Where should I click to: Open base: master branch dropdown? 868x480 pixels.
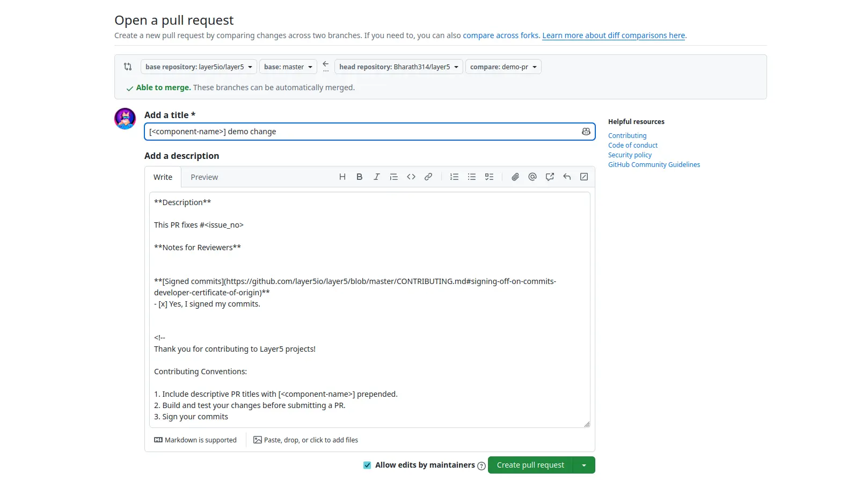288,67
